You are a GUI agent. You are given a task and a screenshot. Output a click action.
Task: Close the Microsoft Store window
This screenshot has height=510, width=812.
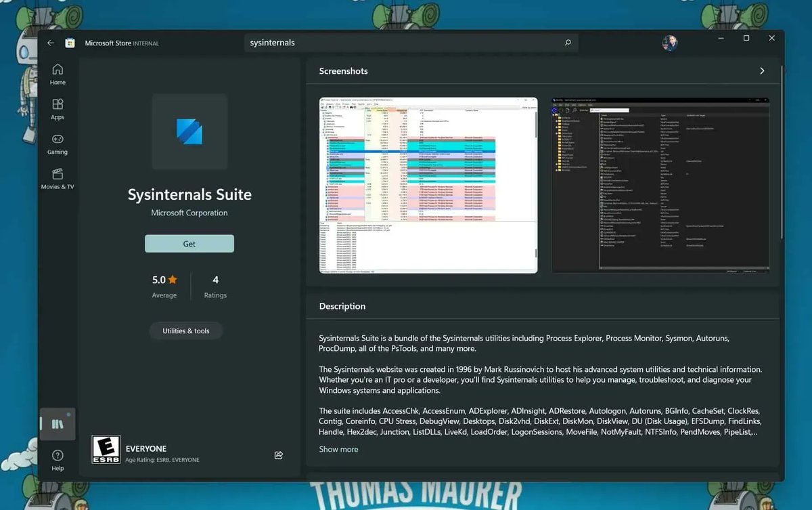[x=771, y=39]
